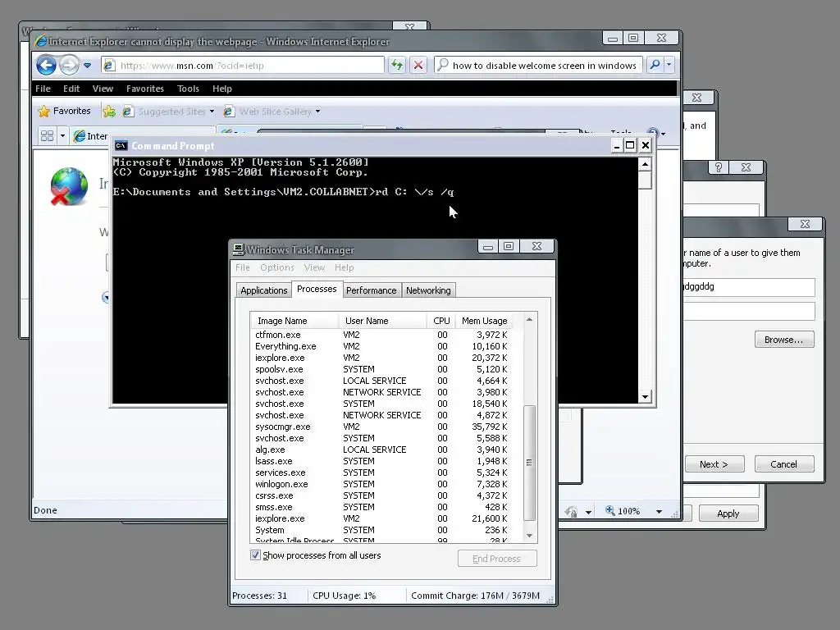Switch to the Performance tab
The width and height of the screenshot is (840, 630).
[x=372, y=290]
